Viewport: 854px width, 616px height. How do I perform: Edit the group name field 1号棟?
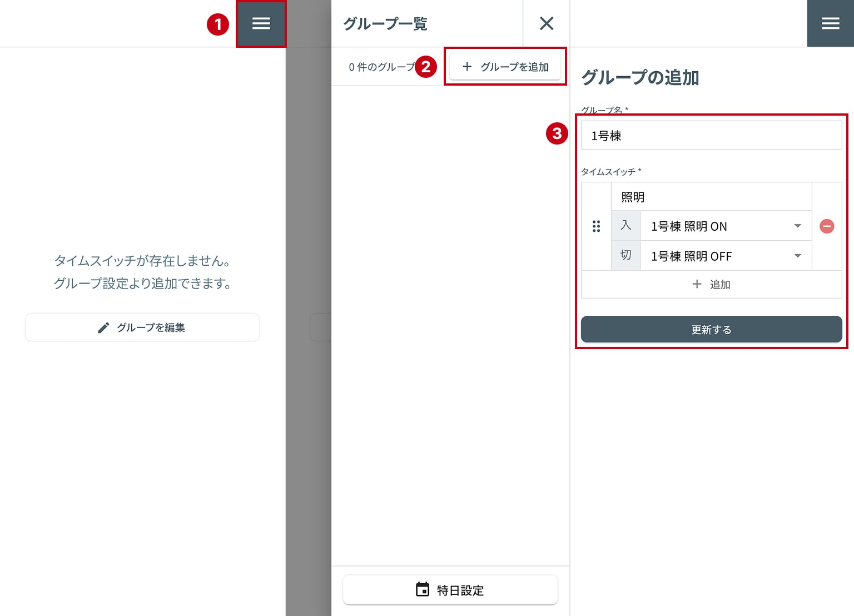[711, 135]
